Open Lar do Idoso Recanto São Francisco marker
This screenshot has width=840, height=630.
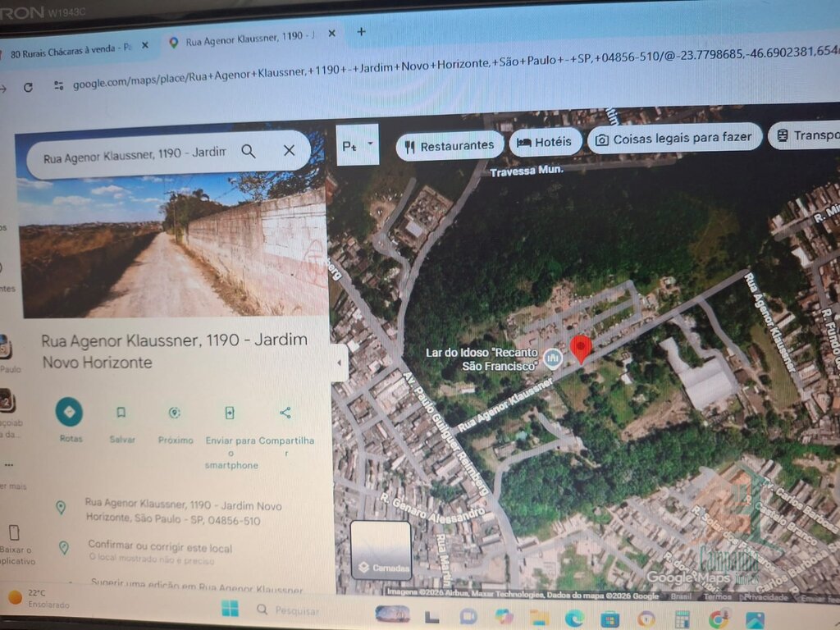554,358
